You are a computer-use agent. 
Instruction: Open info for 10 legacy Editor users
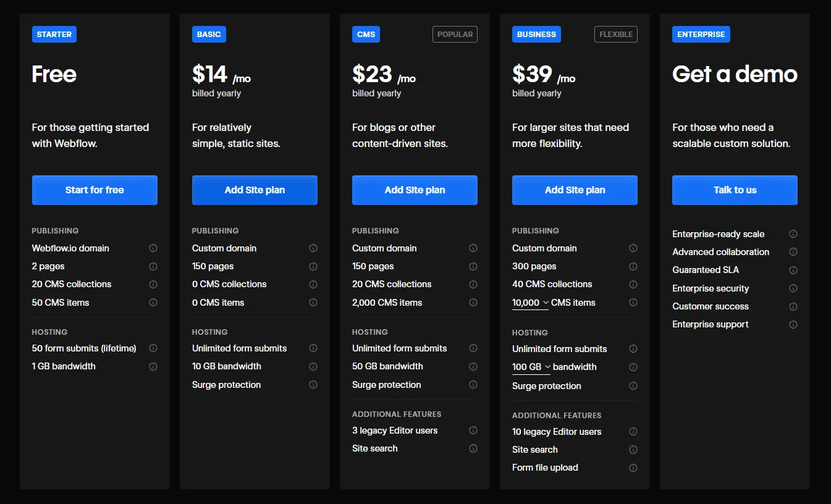tap(633, 432)
